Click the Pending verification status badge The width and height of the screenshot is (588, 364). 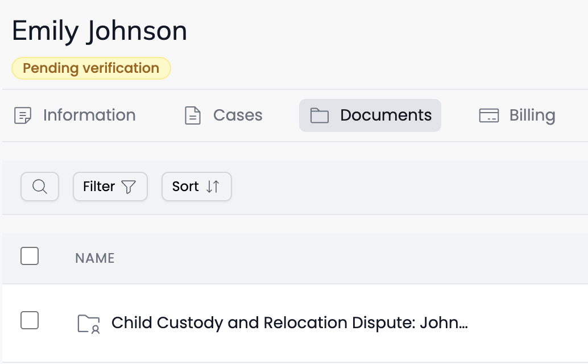pyautogui.click(x=91, y=68)
